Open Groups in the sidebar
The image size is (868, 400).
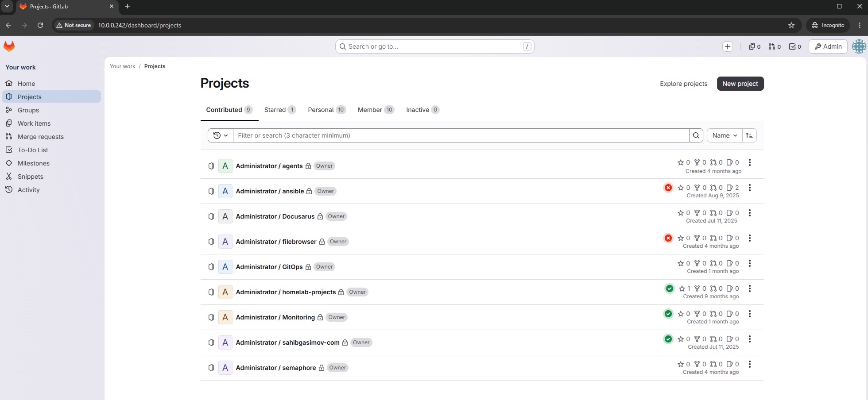pos(51,110)
